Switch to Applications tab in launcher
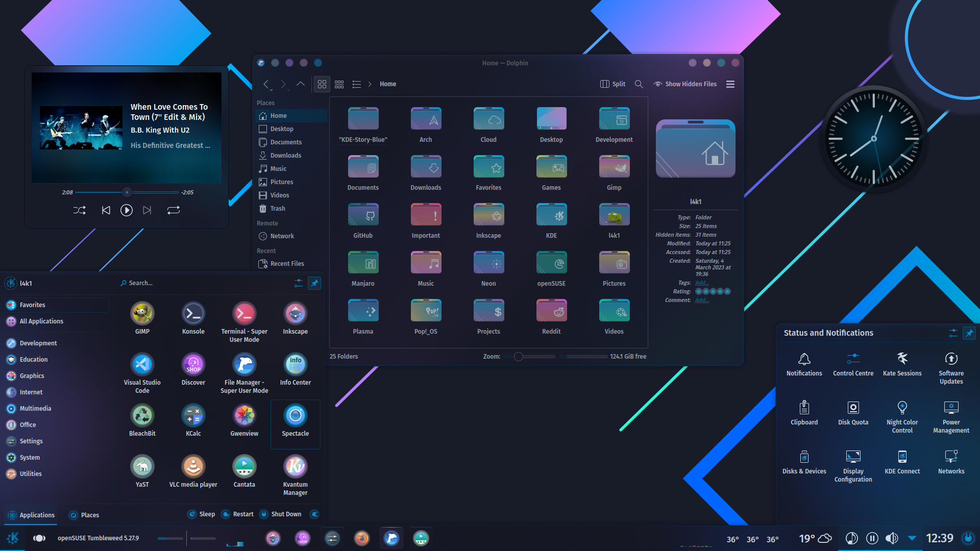The height and width of the screenshot is (551, 980). [x=31, y=515]
